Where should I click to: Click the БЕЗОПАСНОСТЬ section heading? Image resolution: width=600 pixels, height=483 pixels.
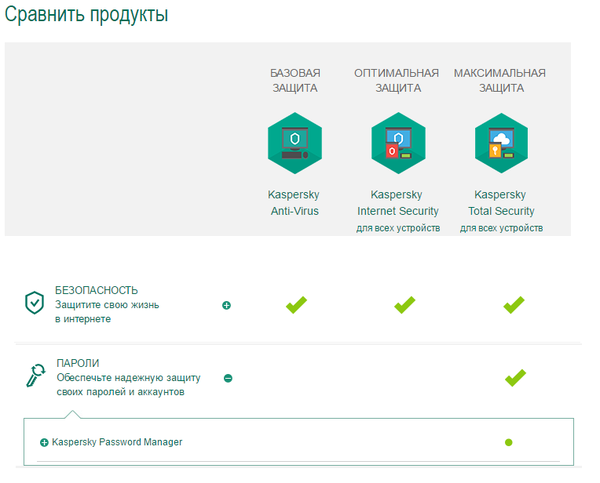tap(96, 290)
